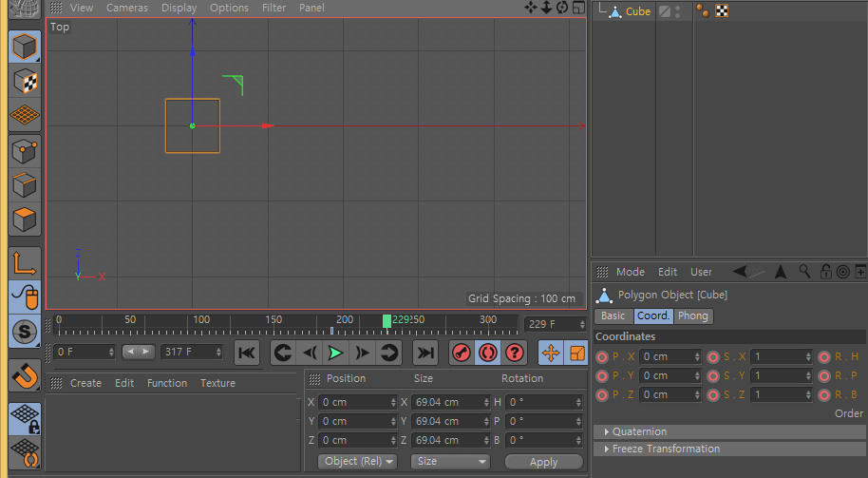Activate the Workplane orange grid icon
This screenshot has width=868, height=478.
(x=25, y=115)
